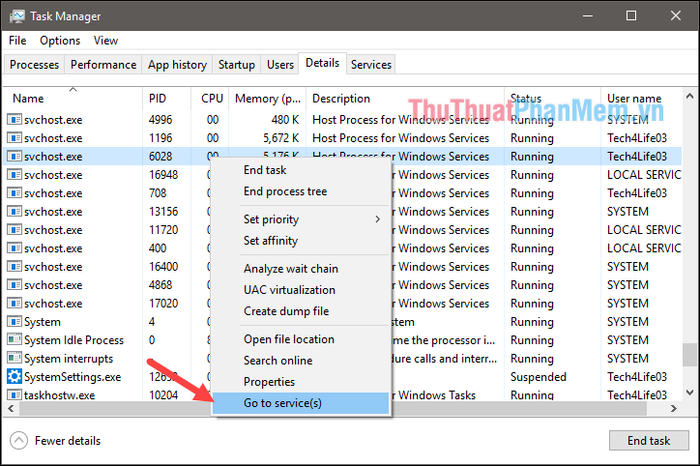The width and height of the screenshot is (700, 466).
Task: Click the icon of svchost.exe PID 4996
Action: 14,120
